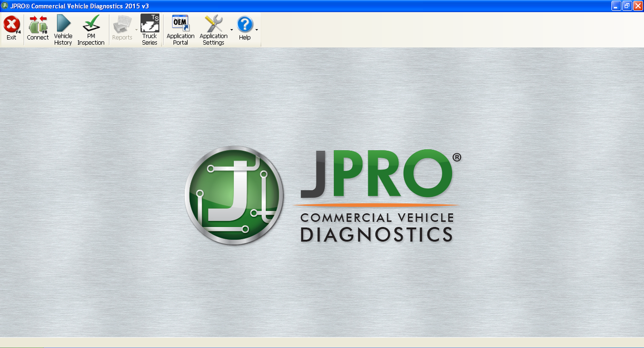Connect to vehicle using Connect icon

coord(38,29)
